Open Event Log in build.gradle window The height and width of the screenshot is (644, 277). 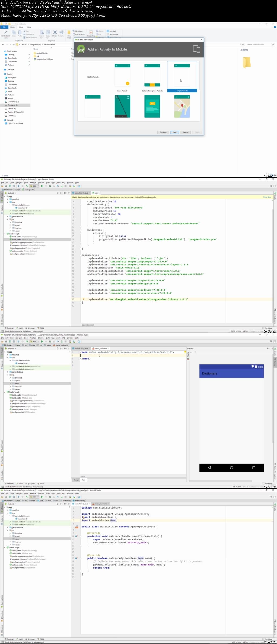(267, 328)
